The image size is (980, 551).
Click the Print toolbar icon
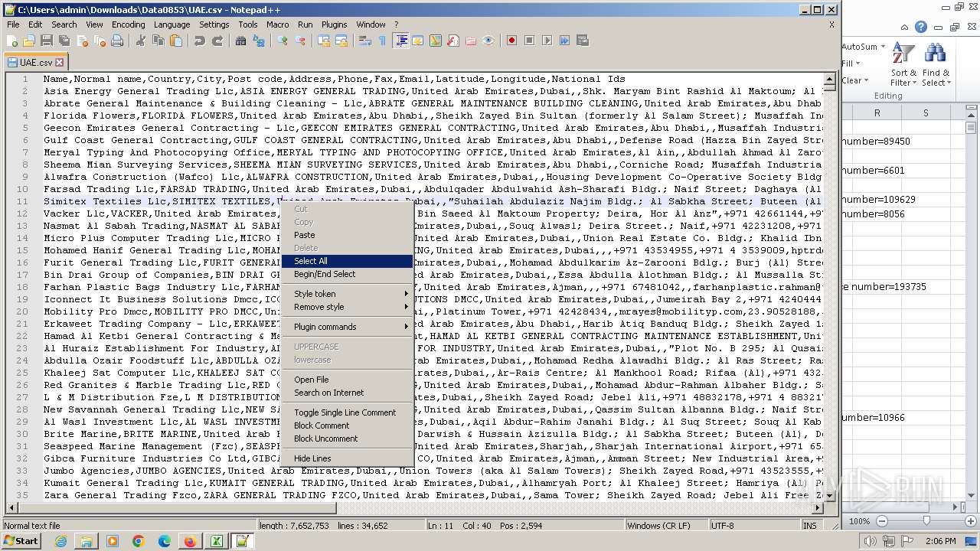116,41
